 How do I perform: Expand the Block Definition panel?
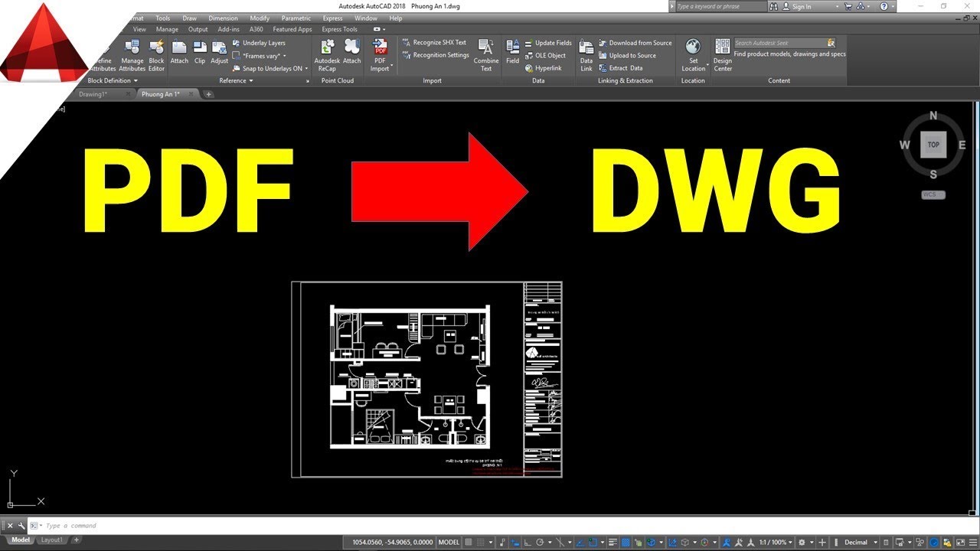click(113, 80)
